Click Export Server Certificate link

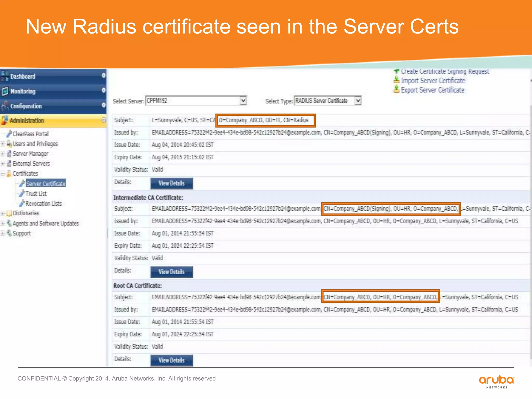433,90
